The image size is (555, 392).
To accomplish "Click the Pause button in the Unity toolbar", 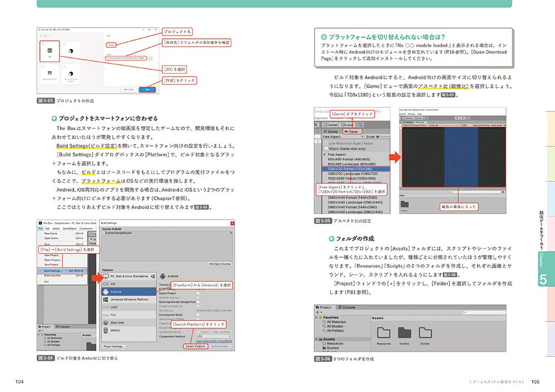I will [462, 118].
